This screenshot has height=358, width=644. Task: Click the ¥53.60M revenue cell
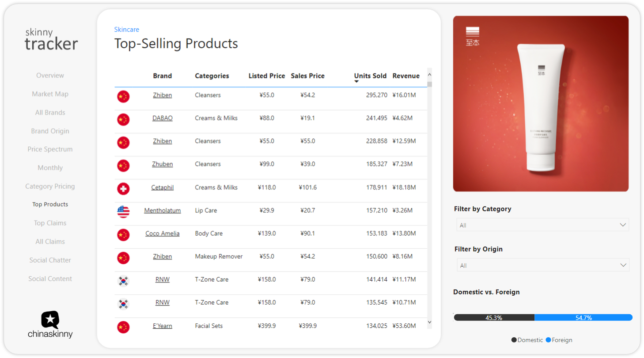[x=404, y=326]
